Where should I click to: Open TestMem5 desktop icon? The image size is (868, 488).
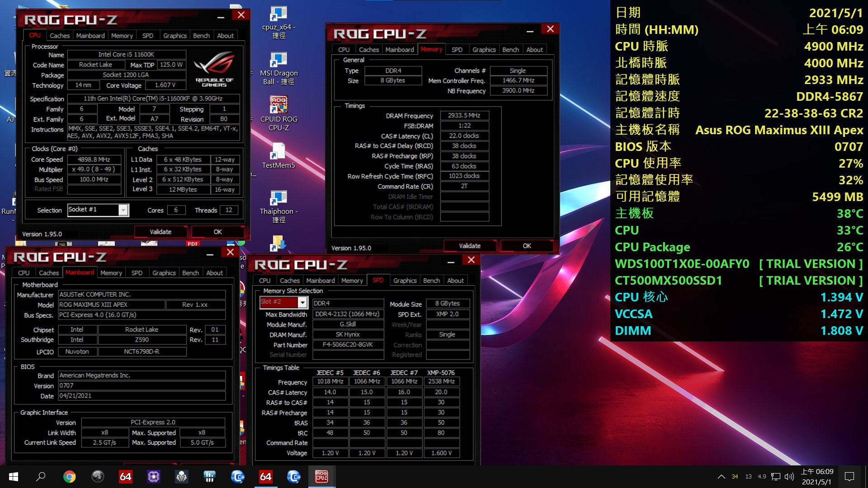click(x=278, y=156)
